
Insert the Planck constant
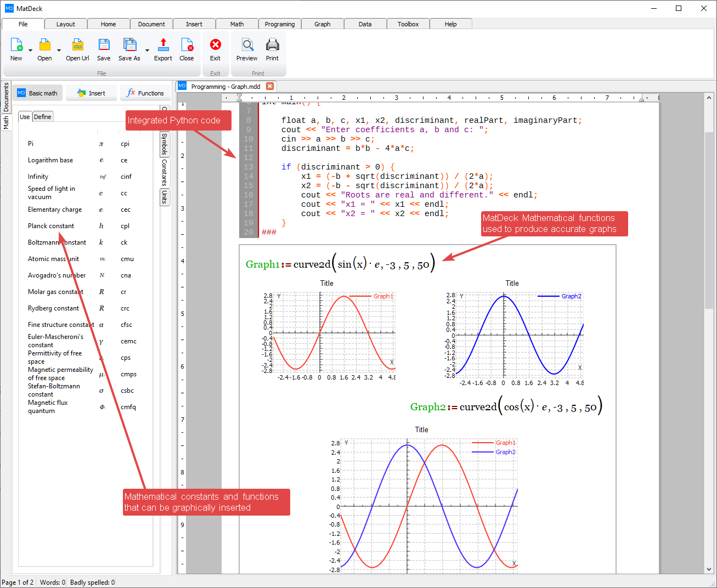(x=79, y=226)
